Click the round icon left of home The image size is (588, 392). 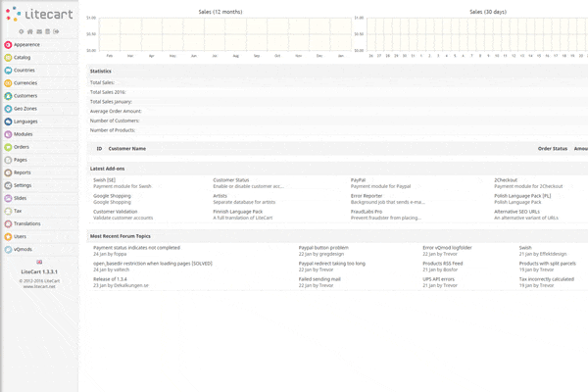pyautogui.click(x=22, y=31)
